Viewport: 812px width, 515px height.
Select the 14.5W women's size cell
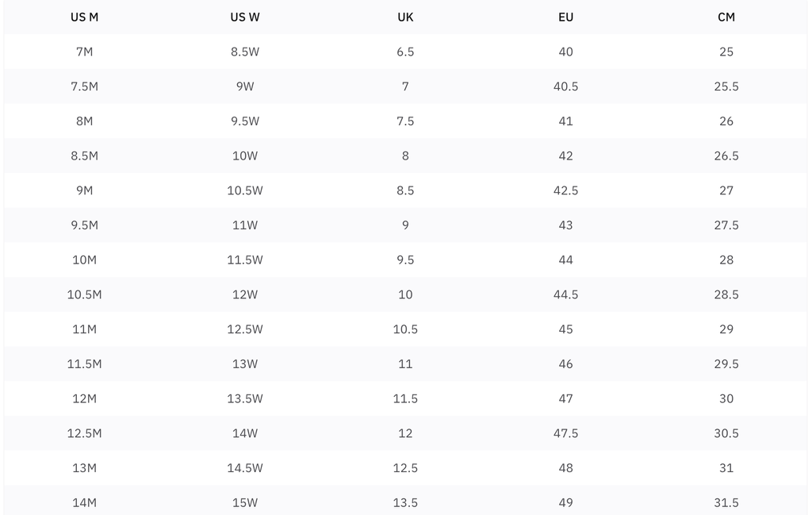click(244, 468)
